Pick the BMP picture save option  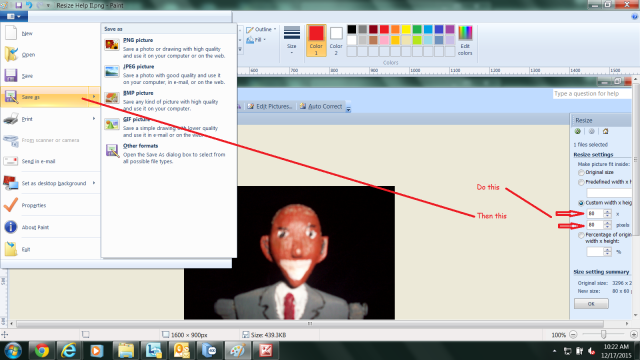click(x=169, y=100)
